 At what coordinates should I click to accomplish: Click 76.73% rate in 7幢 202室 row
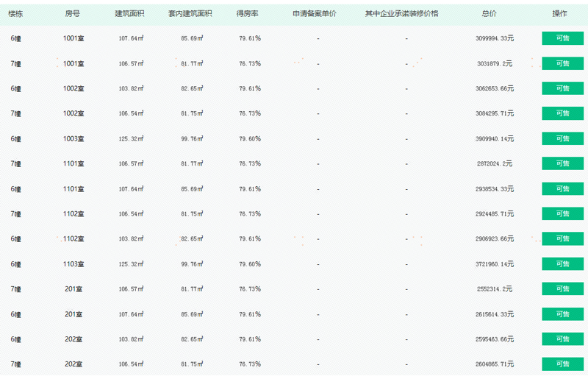click(x=250, y=364)
